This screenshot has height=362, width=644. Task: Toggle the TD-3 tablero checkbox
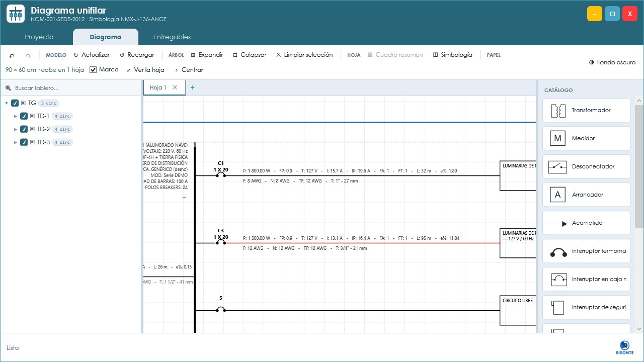pyautogui.click(x=24, y=142)
